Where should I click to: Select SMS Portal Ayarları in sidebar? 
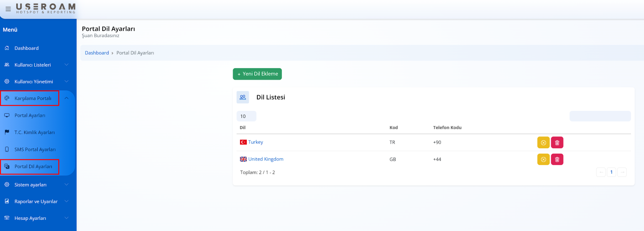[x=35, y=149]
